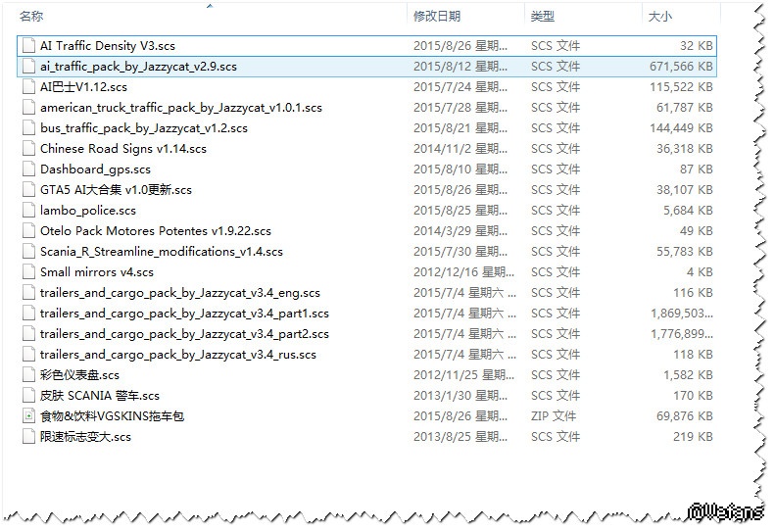Click the ZIP 文件 type cell

tap(554, 416)
